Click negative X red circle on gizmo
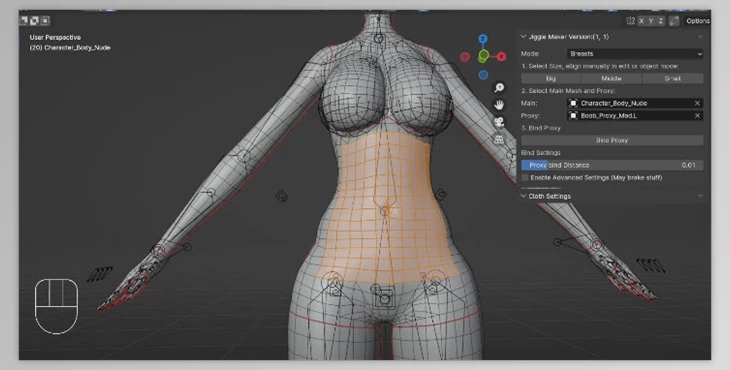The image size is (730, 370). [x=465, y=57]
